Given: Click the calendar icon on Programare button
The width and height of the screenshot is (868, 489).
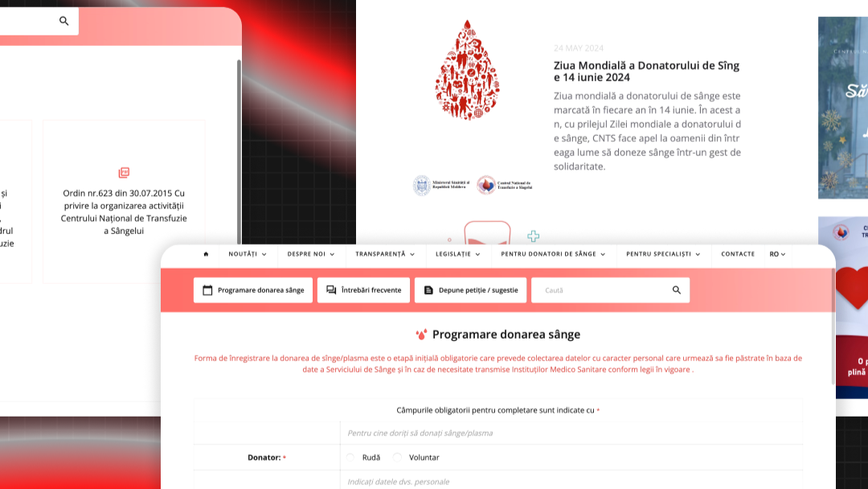Looking at the screenshot, I should click(207, 290).
